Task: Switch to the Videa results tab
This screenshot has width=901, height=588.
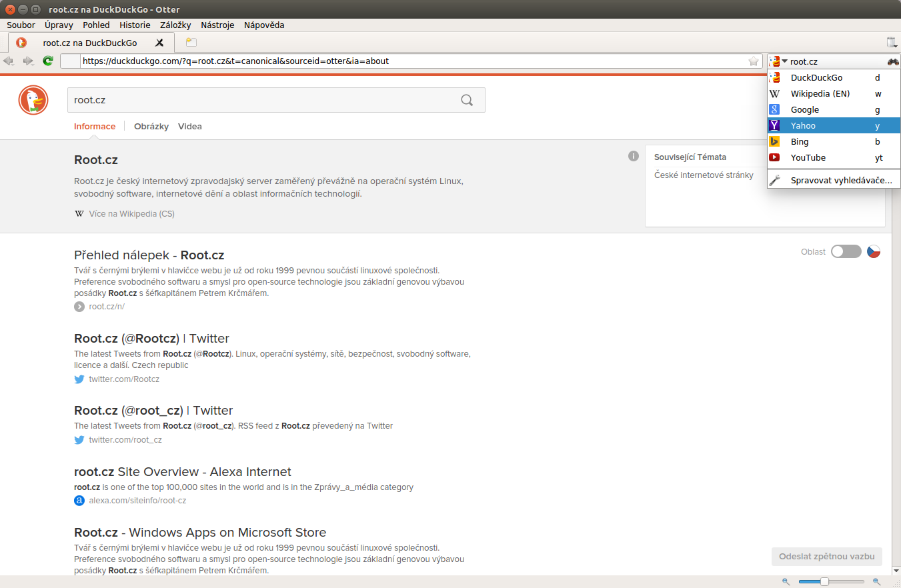Action: (190, 126)
